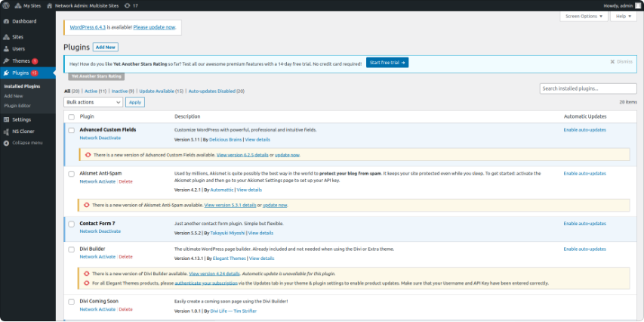Click the WordPress logo in admin bar

[x=6, y=5]
